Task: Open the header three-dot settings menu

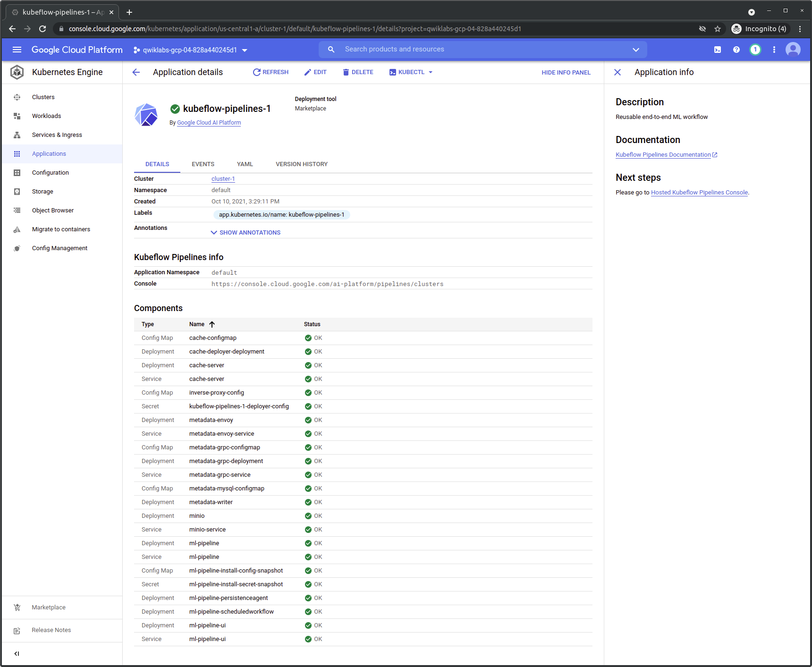Action: (x=774, y=50)
